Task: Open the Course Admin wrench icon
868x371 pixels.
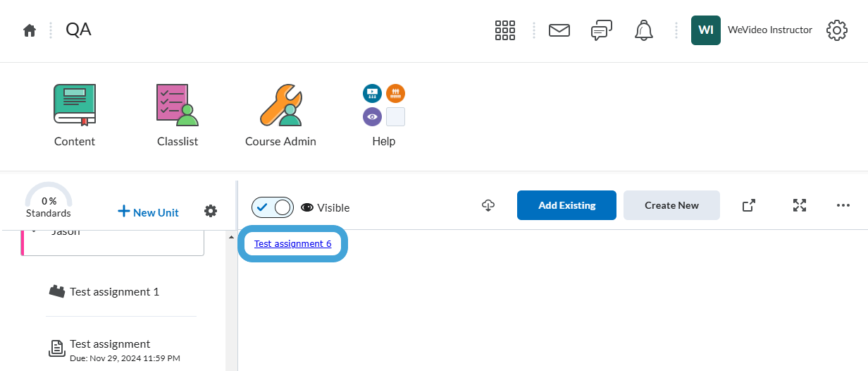Action: (280, 105)
